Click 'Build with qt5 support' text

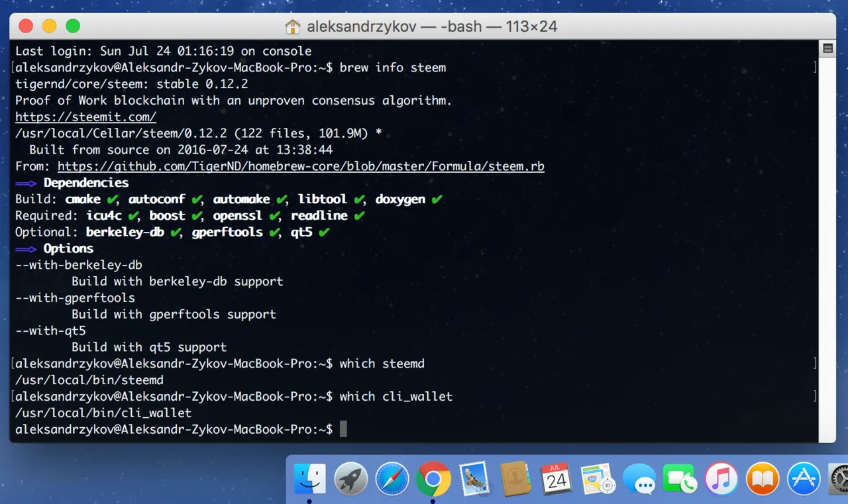(149, 348)
